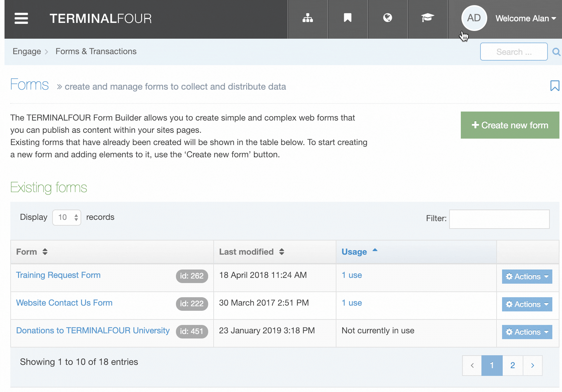The width and height of the screenshot is (562, 392).
Task: Open Website Contact Us Form link
Action: tap(64, 303)
